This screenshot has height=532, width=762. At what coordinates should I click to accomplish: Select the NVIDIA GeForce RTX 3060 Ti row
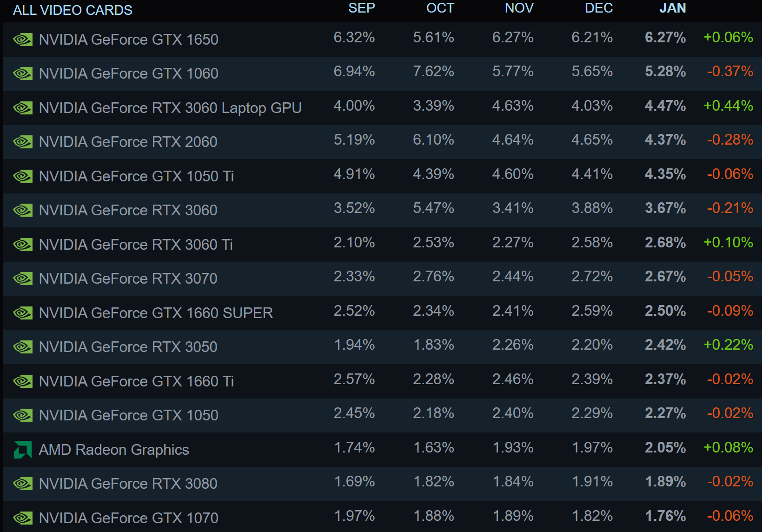coord(136,245)
